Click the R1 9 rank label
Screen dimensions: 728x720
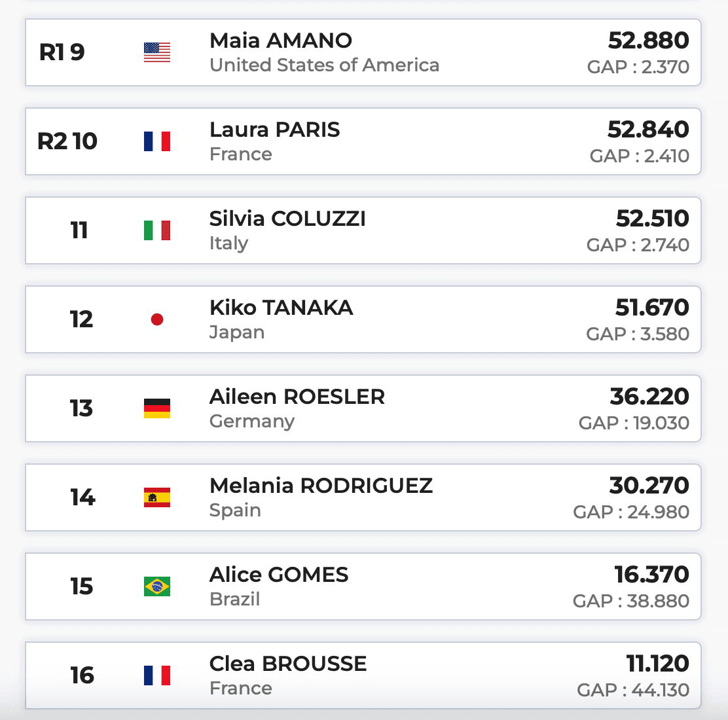click(x=62, y=52)
